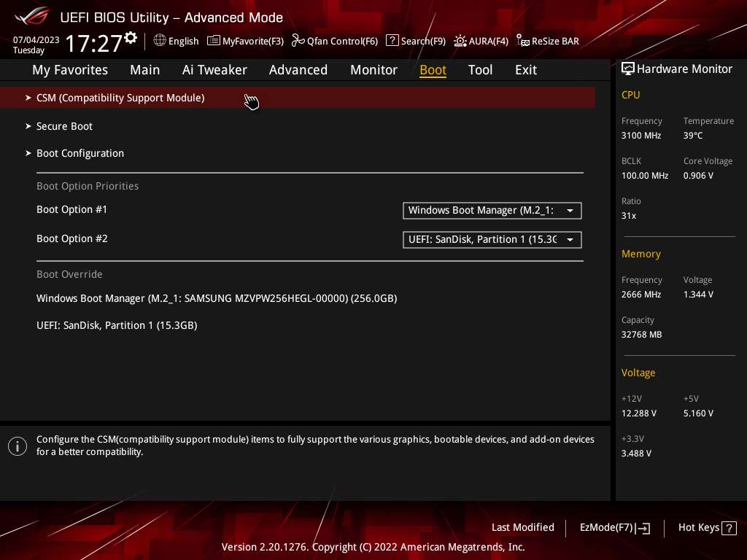Click the Memory section heading
This screenshot has height=560, width=747.
(640, 254)
